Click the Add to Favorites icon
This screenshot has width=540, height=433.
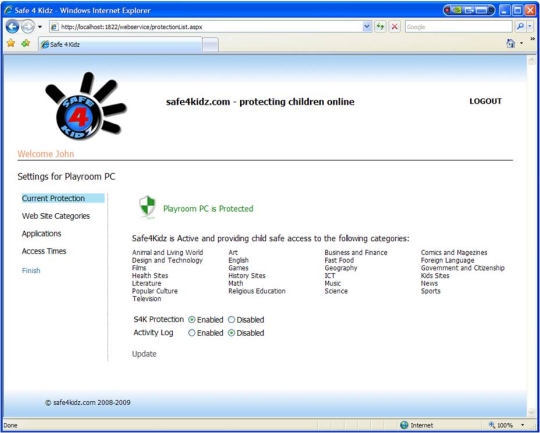click(x=25, y=43)
